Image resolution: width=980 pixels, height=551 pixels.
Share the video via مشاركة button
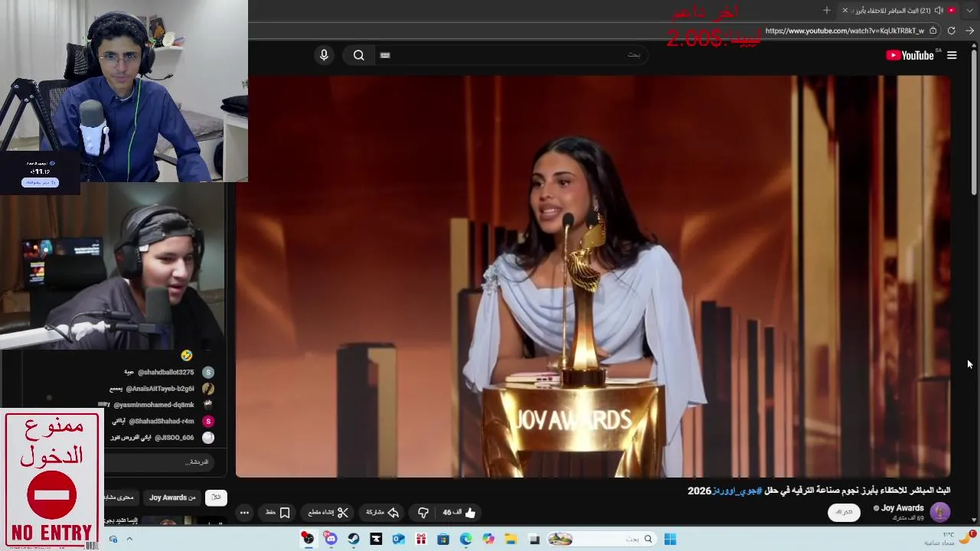tap(383, 513)
